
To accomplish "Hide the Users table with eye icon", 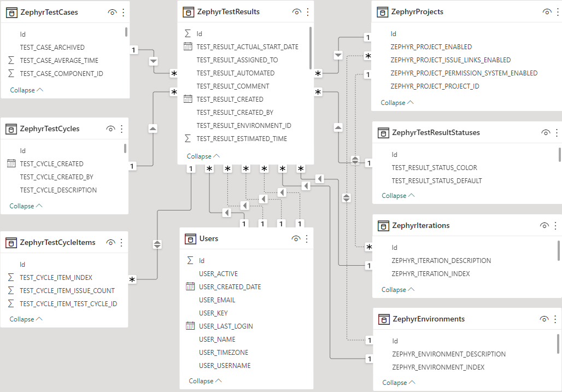I will tap(296, 238).
